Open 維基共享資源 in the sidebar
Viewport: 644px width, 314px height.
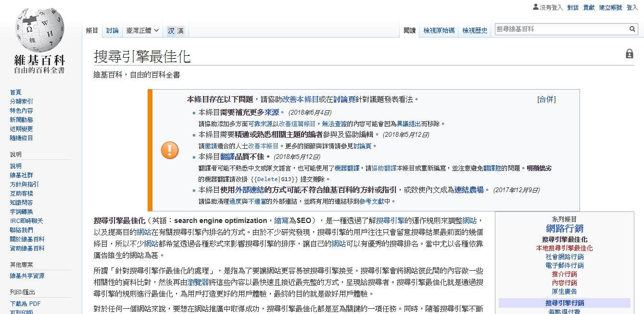[27, 275]
